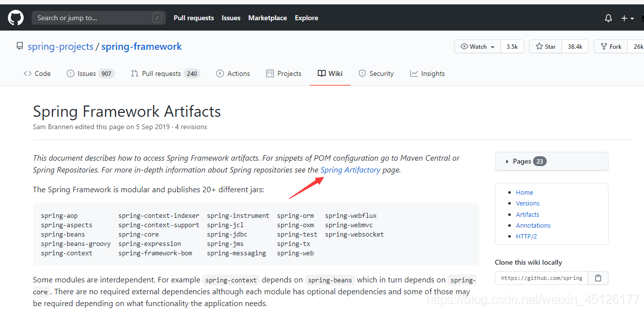Viewport: 644px width, 311px height.
Task: Open the HTTP/2 wiki page link
Action: tap(527, 236)
